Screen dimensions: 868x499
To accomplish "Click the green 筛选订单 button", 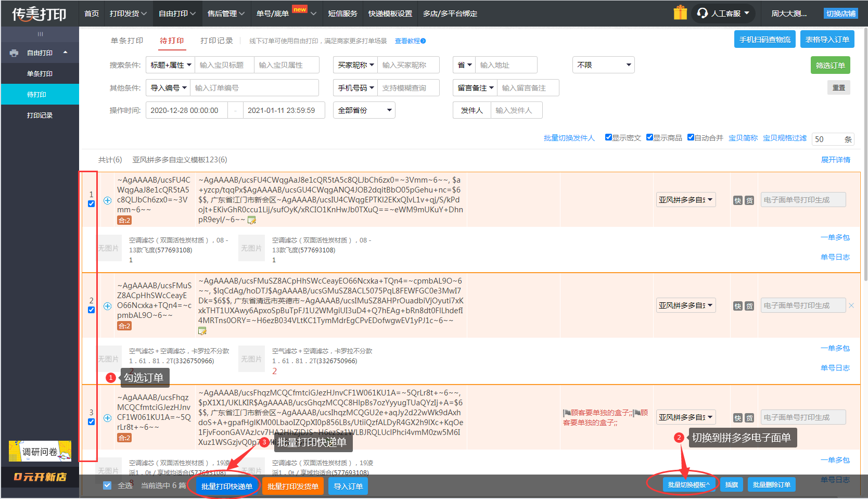I will point(830,65).
